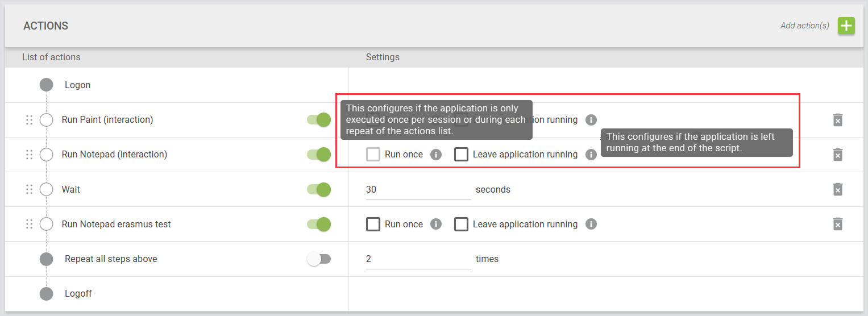Click the Wait seconds input field
Screen dimensions: 868x316
(x=418, y=190)
